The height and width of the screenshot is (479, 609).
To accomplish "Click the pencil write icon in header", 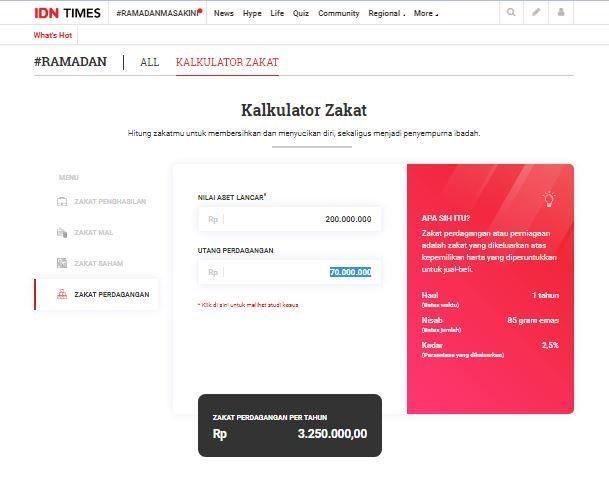I will click(x=536, y=12).
